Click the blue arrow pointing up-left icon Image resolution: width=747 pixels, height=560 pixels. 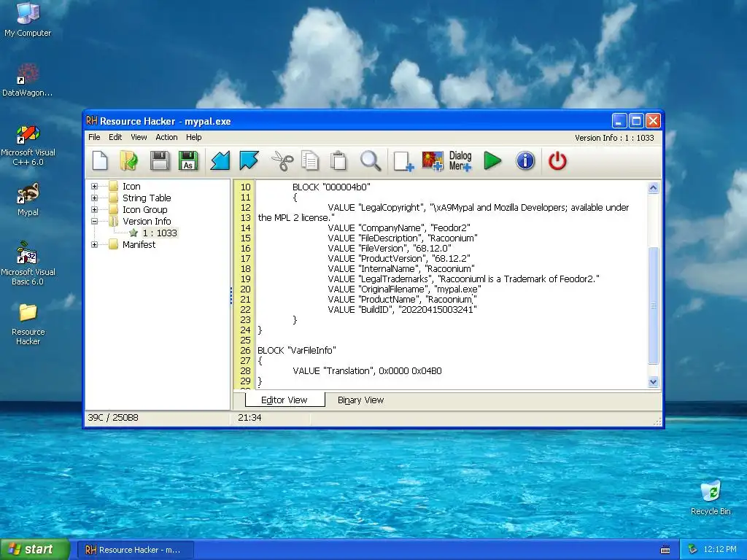pos(249,161)
